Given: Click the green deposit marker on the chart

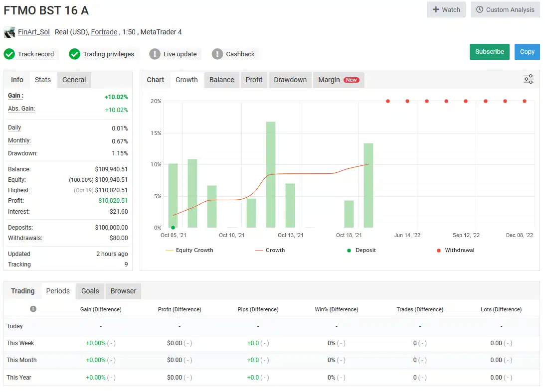Looking at the screenshot, I should click(173, 228).
